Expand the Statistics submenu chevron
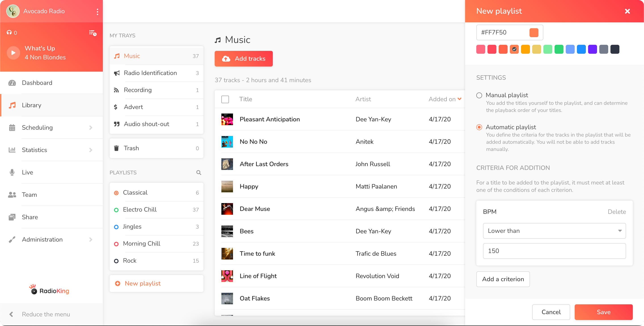 pos(91,150)
